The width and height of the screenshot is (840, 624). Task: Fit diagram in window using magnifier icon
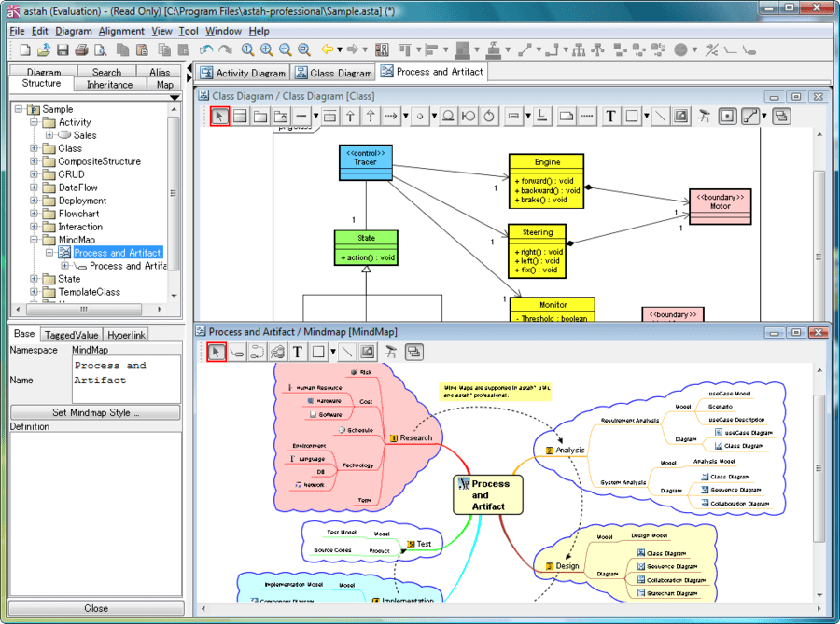[x=304, y=49]
